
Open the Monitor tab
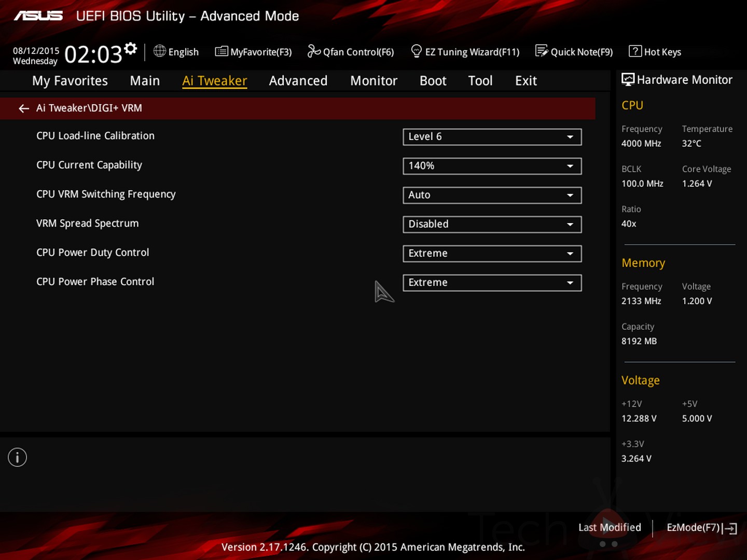[374, 81]
